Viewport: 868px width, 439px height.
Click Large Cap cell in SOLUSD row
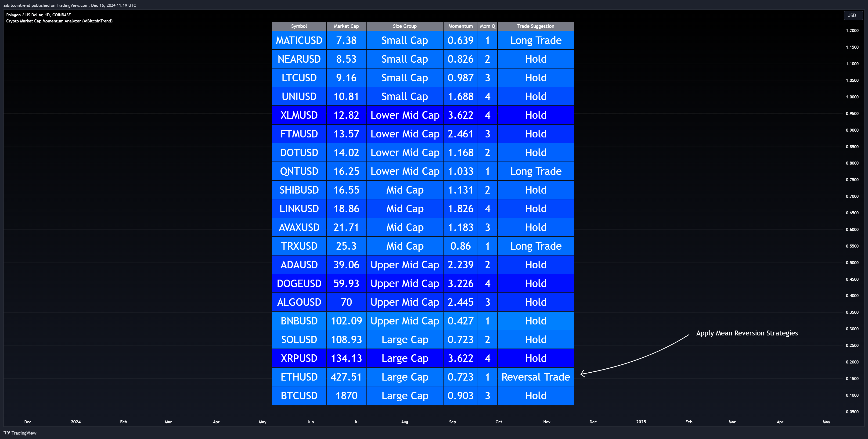coord(405,340)
